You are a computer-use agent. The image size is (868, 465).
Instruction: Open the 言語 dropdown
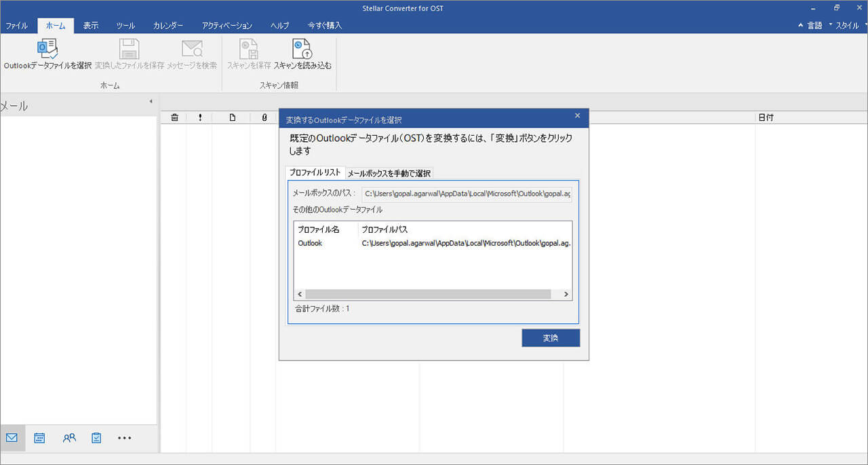(x=810, y=25)
